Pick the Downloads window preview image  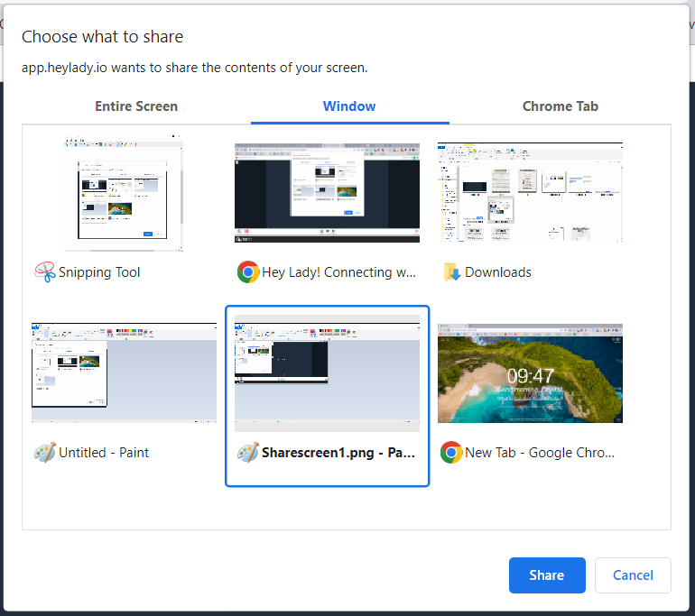tap(530, 193)
